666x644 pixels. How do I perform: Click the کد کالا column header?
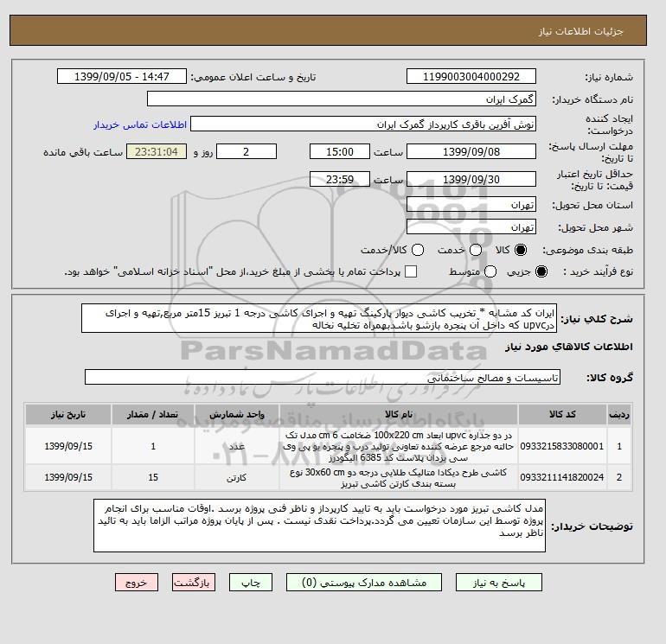tap(562, 414)
